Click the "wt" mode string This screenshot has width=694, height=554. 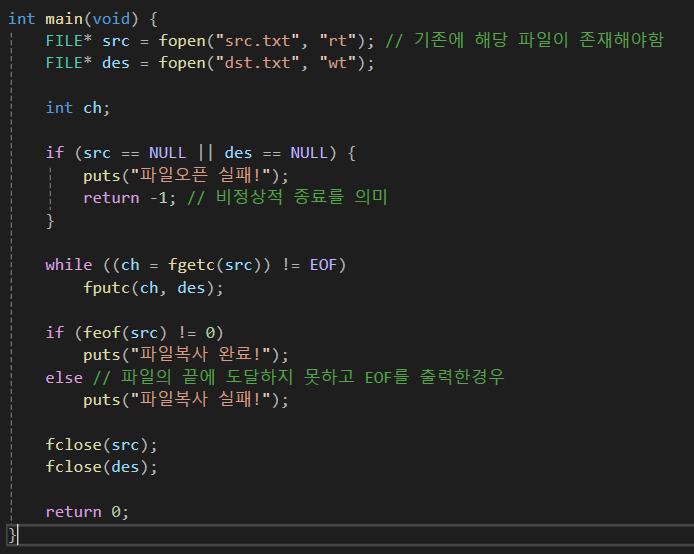tap(338, 63)
